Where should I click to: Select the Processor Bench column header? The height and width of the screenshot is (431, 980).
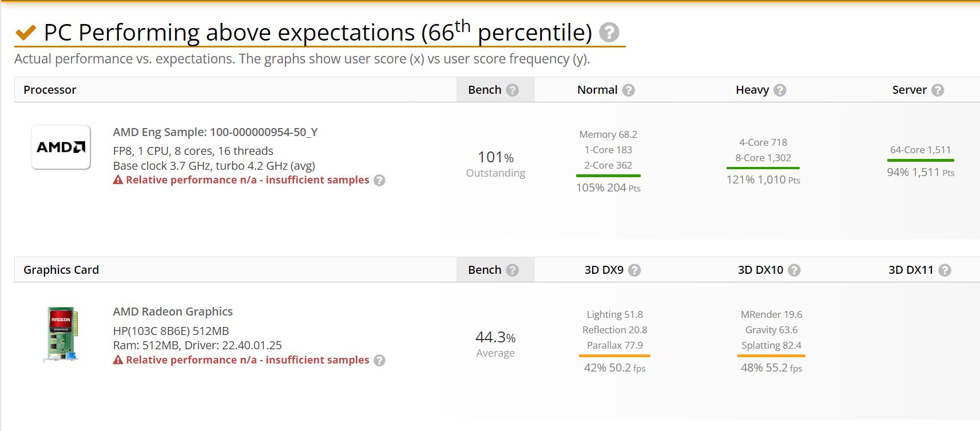pos(495,90)
